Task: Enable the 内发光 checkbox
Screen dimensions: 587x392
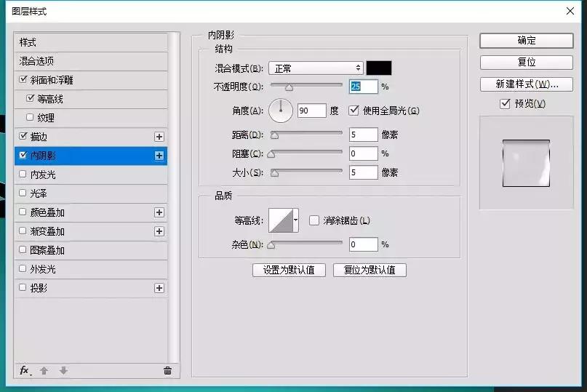Action: point(23,174)
